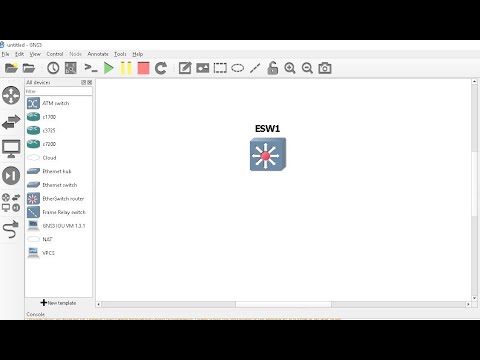Open the new blank project icon
This screenshot has height=360, width=480.
[x=11, y=68]
